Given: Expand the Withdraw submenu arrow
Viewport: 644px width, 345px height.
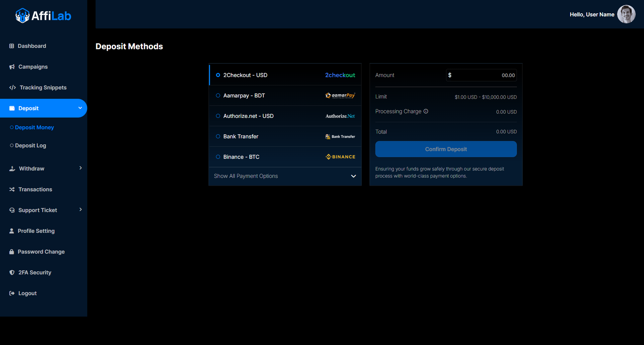Looking at the screenshot, I should pyautogui.click(x=80, y=168).
